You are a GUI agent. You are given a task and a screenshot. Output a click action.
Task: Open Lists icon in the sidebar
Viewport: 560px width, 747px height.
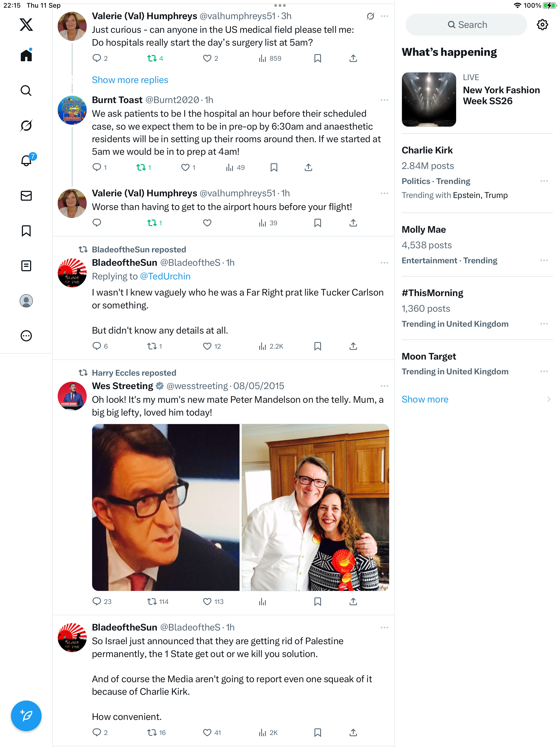pos(26,266)
